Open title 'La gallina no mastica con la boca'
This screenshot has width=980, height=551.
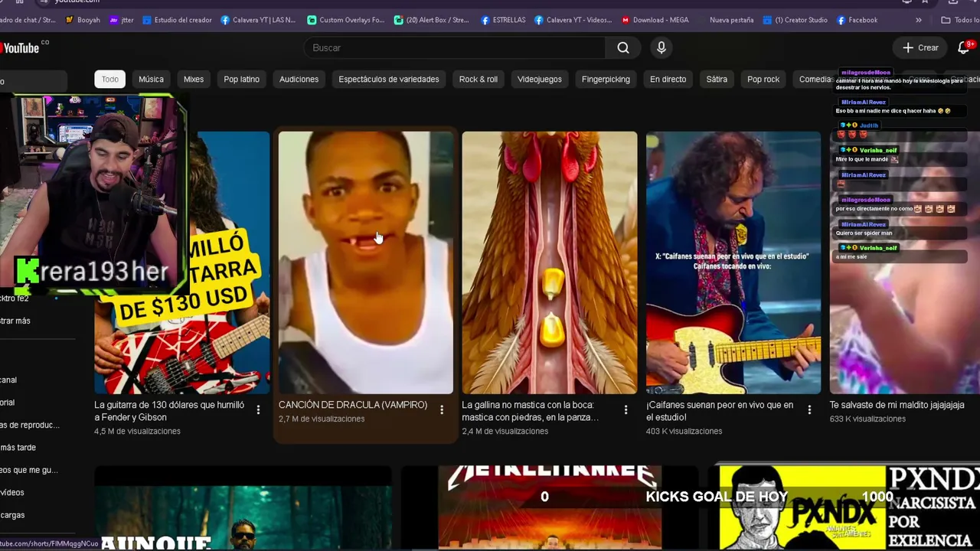click(x=530, y=411)
